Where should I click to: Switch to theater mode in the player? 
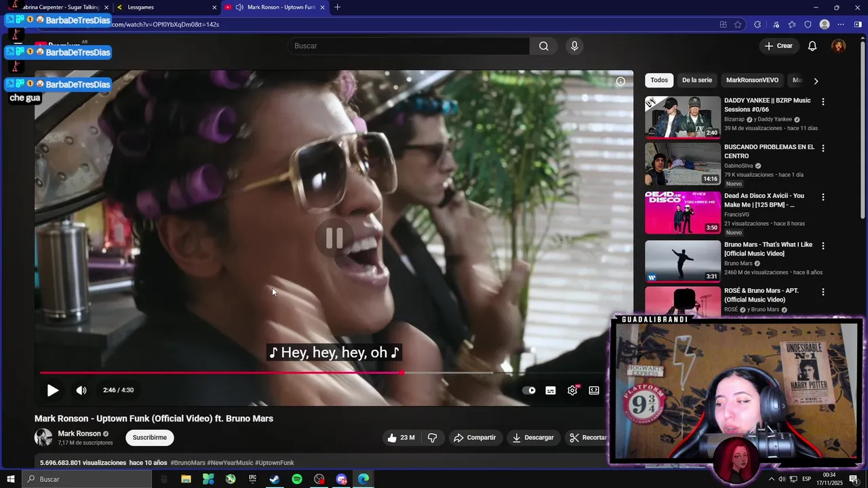594,390
